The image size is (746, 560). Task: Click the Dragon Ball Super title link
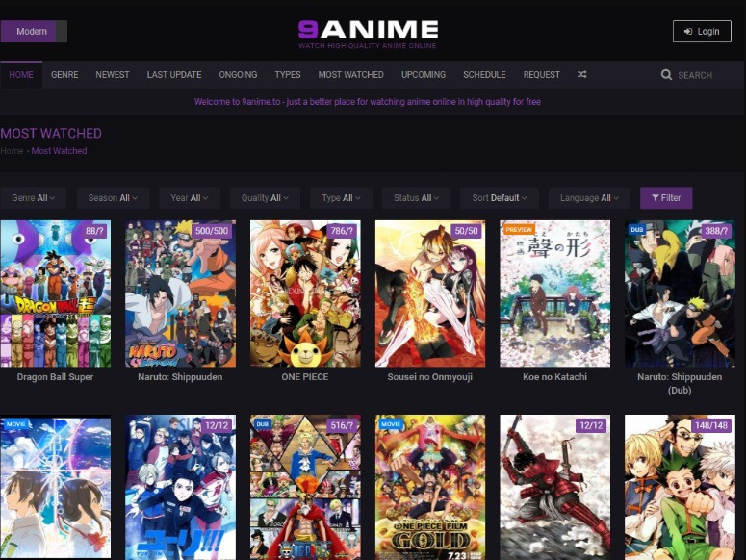click(55, 377)
